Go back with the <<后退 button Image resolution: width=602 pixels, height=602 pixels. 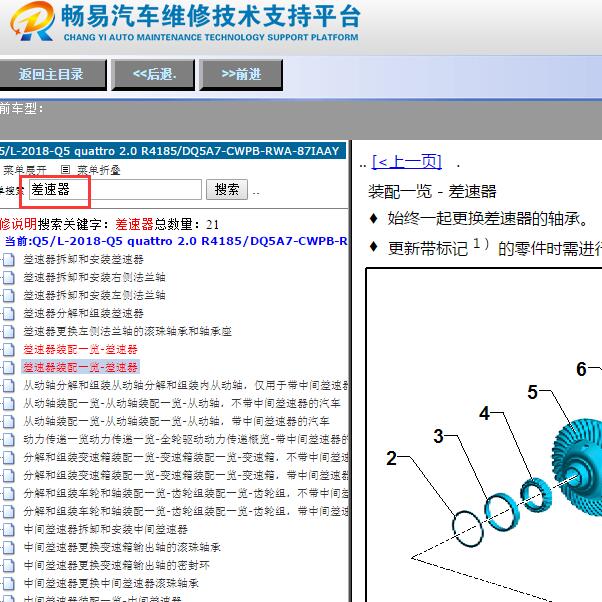coord(154,74)
